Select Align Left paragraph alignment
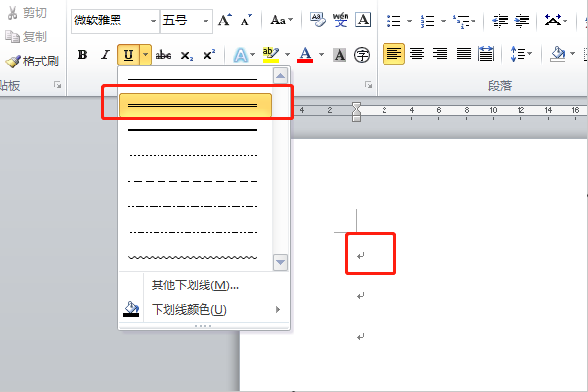The height and width of the screenshot is (392, 588). [x=393, y=54]
